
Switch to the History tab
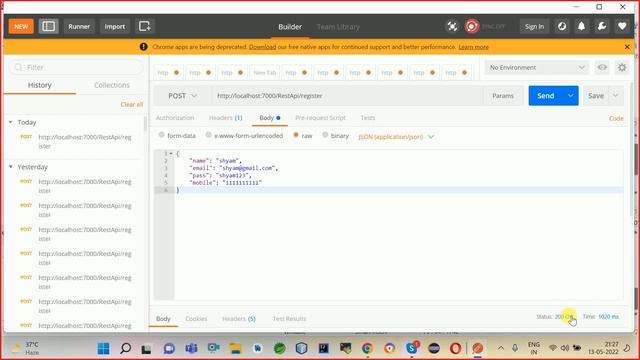tap(40, 85)
